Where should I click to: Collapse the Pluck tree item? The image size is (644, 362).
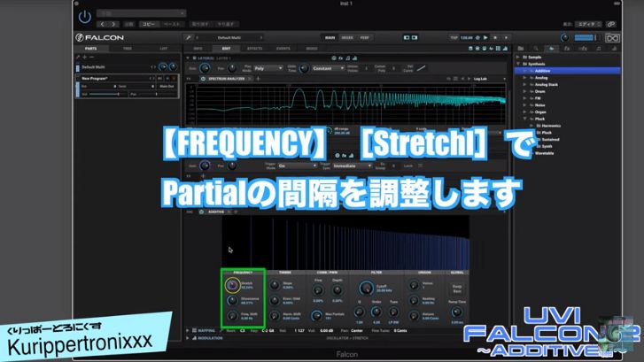(x=524, y=119)
